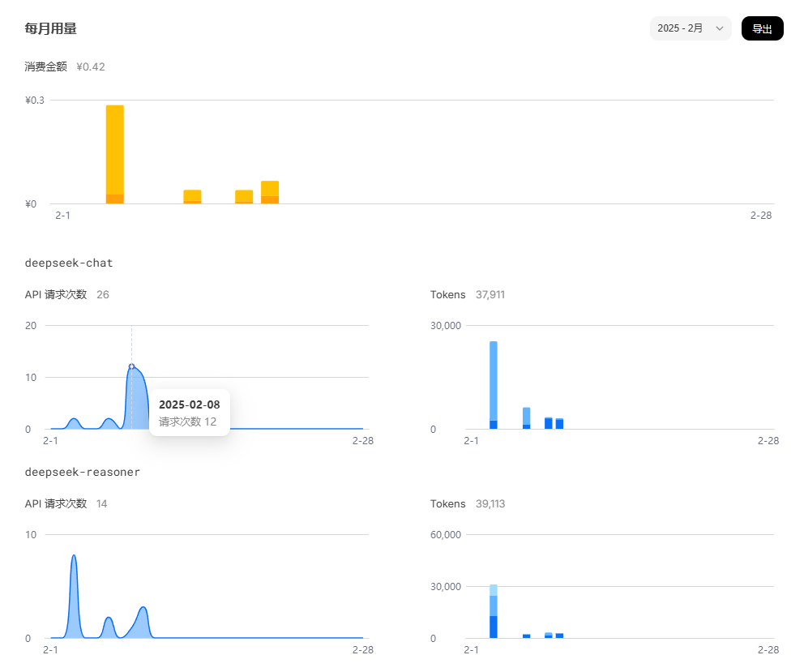Click the Tokens value 37,911
804x672 pixels.
coord(490,294)
